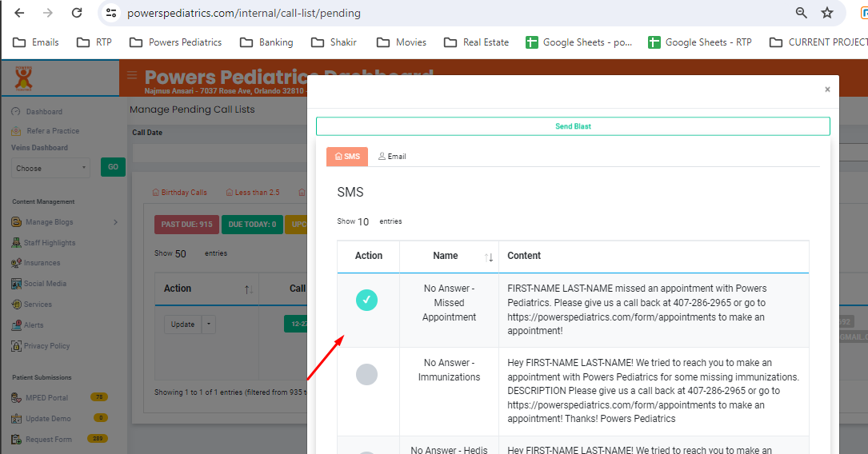This screenshot has width=868, height=454.
Task: Open the Veins Dashboard Choose dropdown
Action: pos(51,168)
